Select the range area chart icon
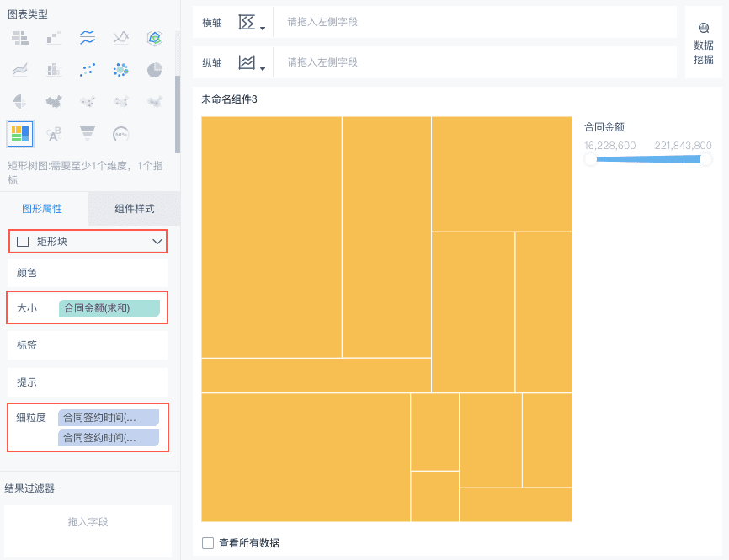 point(20,70)
